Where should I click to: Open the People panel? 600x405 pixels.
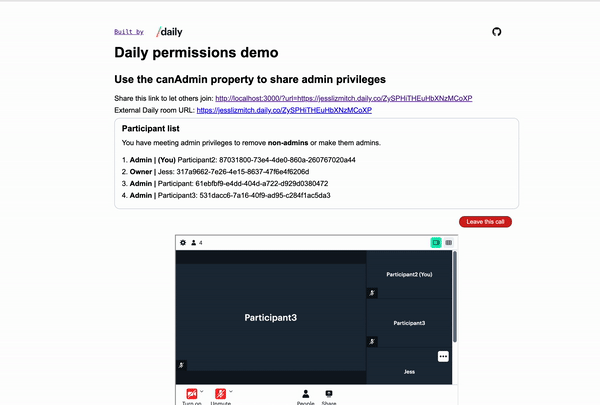coord(305,397)
